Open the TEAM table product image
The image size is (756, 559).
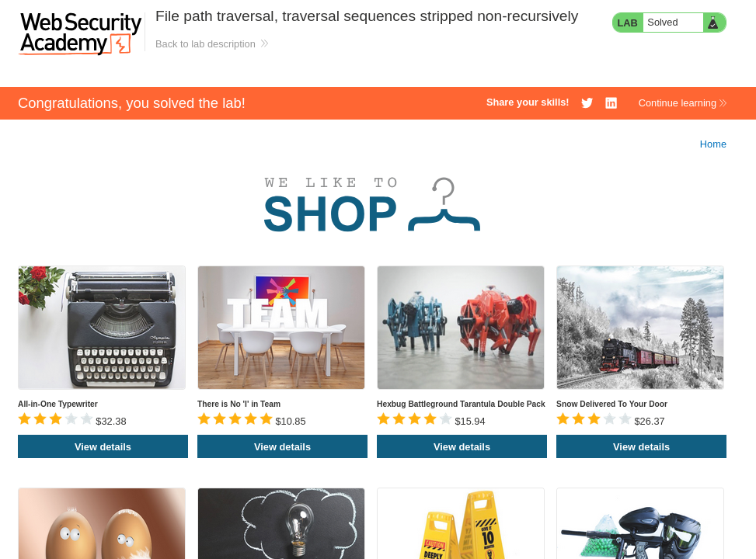click(281, 328)
